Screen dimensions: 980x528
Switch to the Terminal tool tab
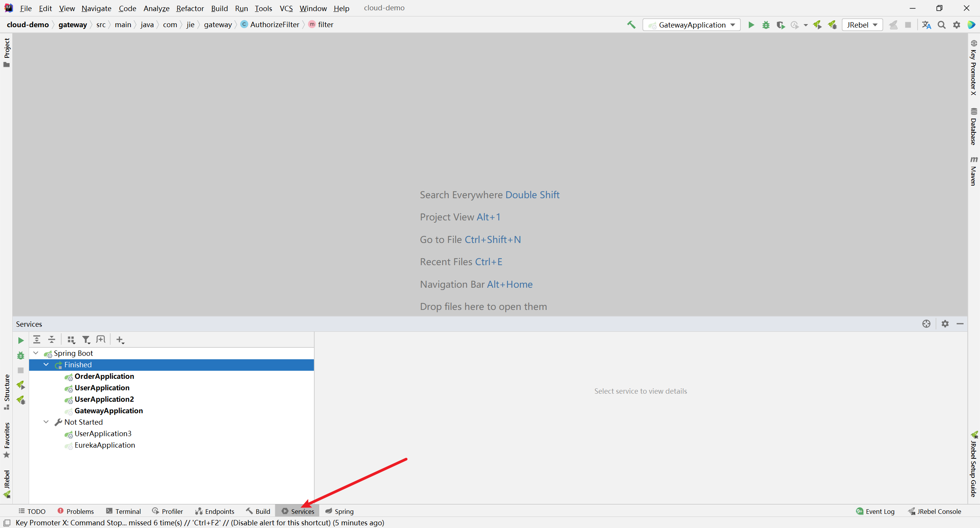tap(124, 511)
